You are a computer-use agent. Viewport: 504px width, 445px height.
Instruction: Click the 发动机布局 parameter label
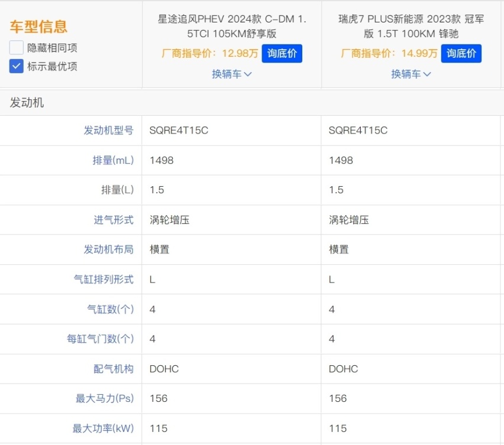pos(109,249)
